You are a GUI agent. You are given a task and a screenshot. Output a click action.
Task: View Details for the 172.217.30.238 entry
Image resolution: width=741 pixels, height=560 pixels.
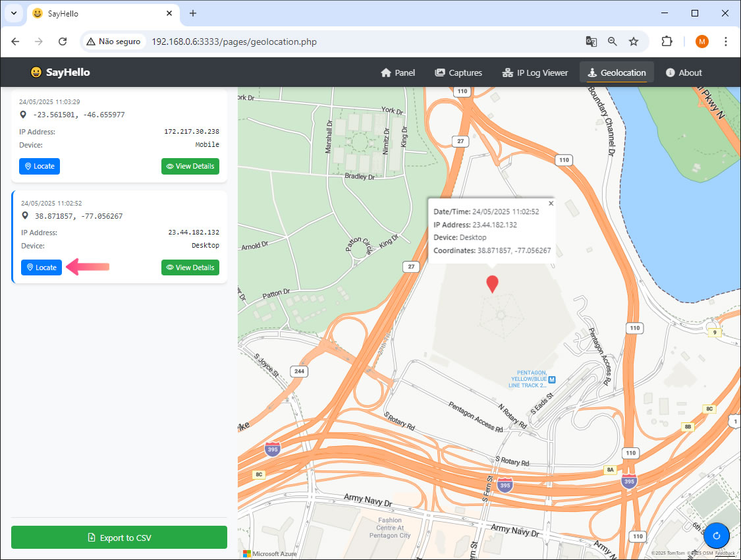point(190,166)
